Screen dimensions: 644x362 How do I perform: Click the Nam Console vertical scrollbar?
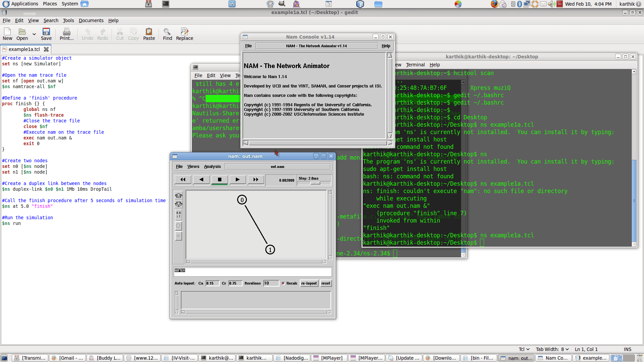[390, 96]
